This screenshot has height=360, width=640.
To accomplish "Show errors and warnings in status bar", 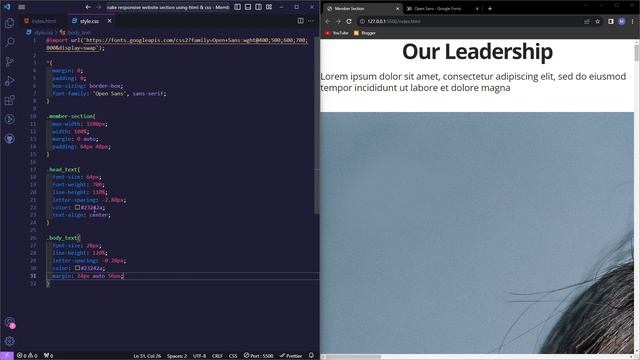I will [27, 356].
